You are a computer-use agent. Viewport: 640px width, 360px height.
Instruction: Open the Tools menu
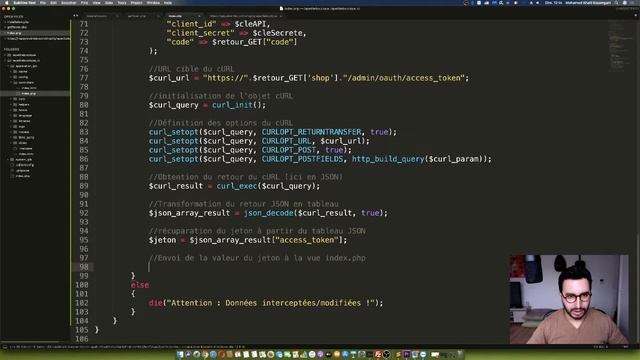[122, 2]
